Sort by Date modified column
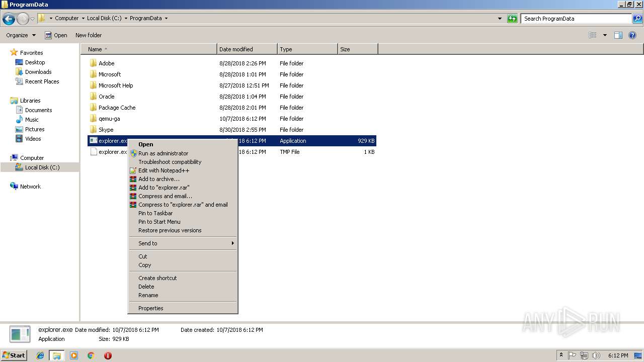This screenshot has width=644, height=362. point(247,49)
